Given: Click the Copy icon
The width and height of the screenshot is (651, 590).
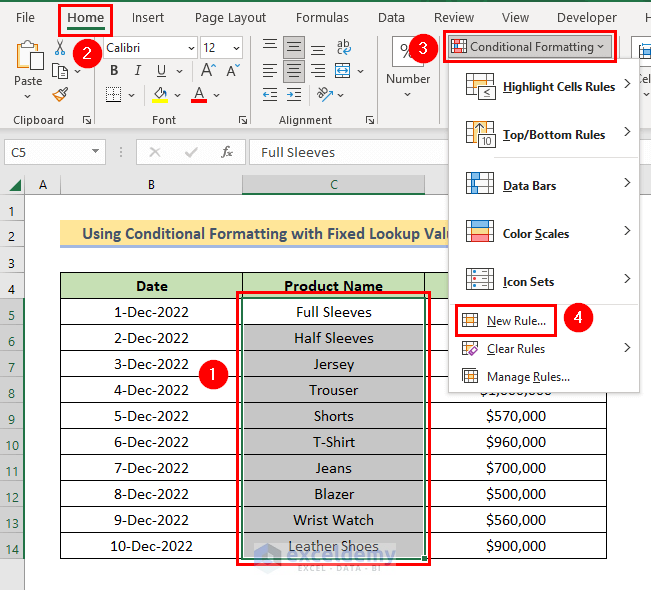Looking at the screenshot, I should tap(60, 71).
